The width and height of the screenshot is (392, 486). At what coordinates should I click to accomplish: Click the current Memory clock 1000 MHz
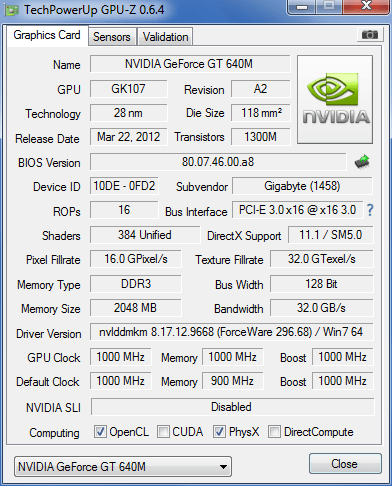[232, 357]
